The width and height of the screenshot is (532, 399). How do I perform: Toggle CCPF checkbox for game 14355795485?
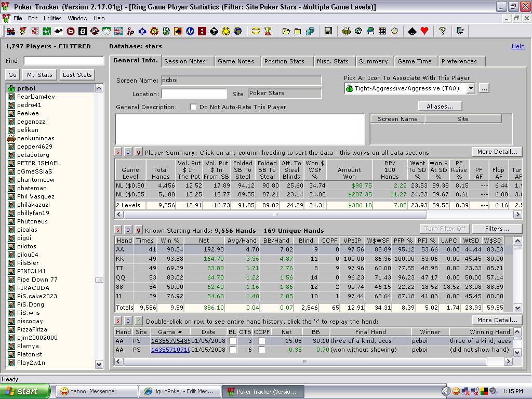click(x=262, y=341)
